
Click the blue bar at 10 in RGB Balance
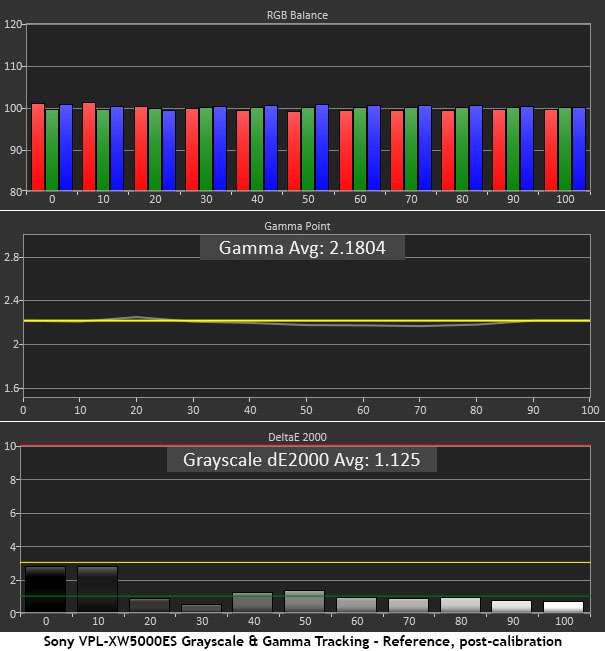click(117, 149)
